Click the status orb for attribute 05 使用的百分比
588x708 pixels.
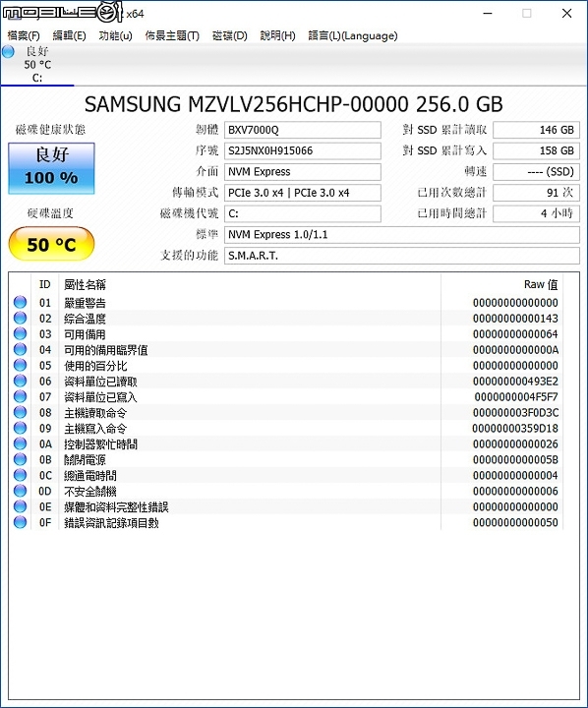[x=20, y=365]
